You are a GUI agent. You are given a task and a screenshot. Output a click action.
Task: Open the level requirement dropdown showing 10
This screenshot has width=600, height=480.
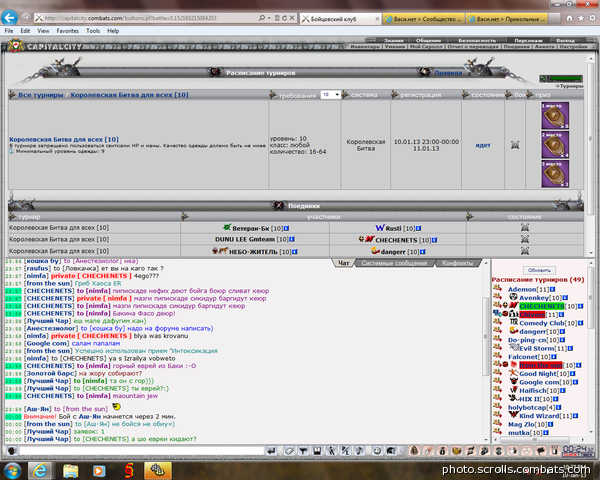pyautogui.click(x=331, y=95)
